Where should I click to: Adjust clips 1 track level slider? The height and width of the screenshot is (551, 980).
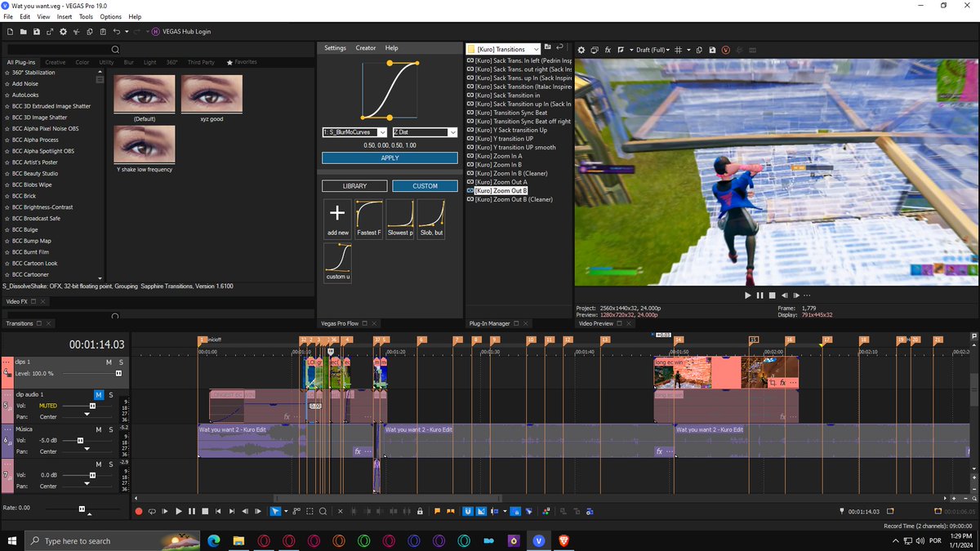(x=118, y=373)
